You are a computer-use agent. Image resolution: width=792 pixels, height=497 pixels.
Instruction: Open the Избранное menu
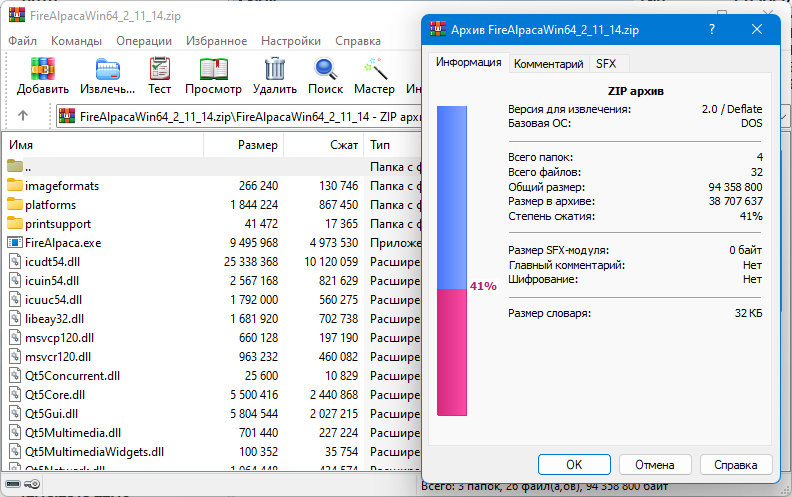coord(216,40)
